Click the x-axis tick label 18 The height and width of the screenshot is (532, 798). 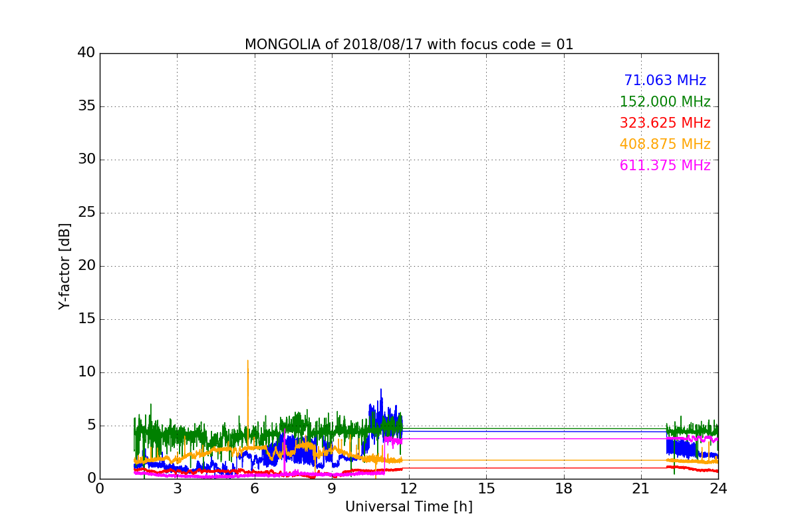coord(564,489)
